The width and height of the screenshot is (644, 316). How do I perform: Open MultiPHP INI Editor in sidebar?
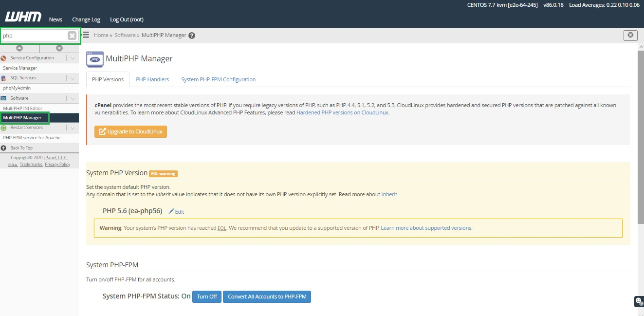pos(23,108)
